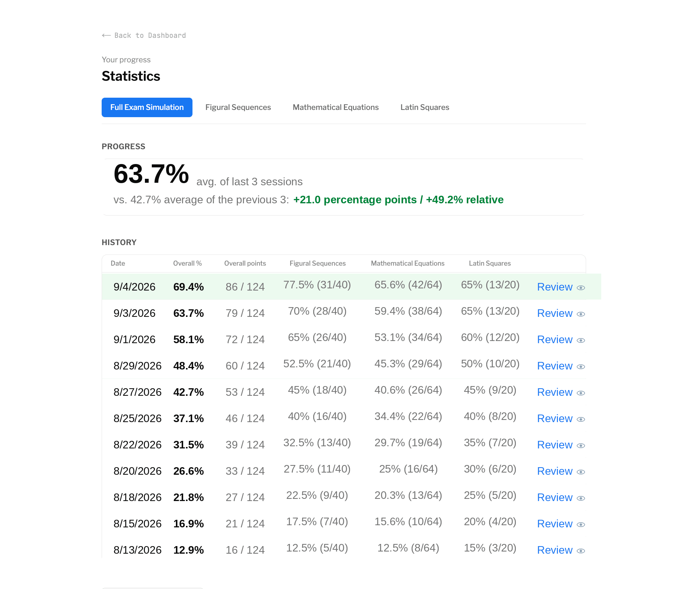Click the eye icon in the 8/18/2026 row
The width and height of the screenshot is (700, 589).
point(581,498)
